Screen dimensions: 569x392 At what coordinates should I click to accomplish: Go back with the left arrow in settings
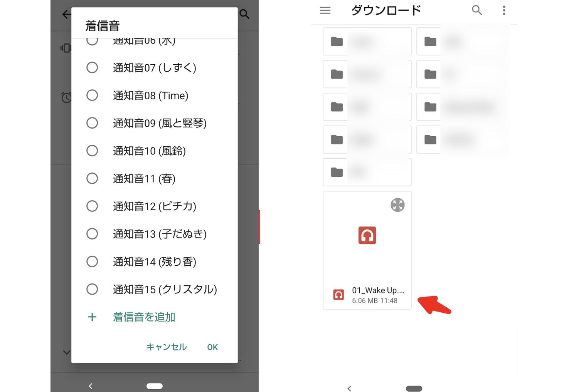click(x=67, y=15)
